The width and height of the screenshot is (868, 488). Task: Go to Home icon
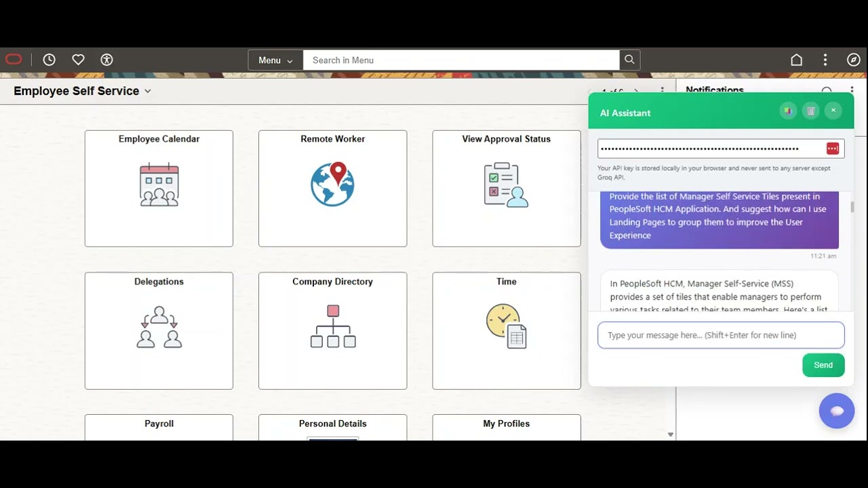pyautogui.click(x=797, y=60)
